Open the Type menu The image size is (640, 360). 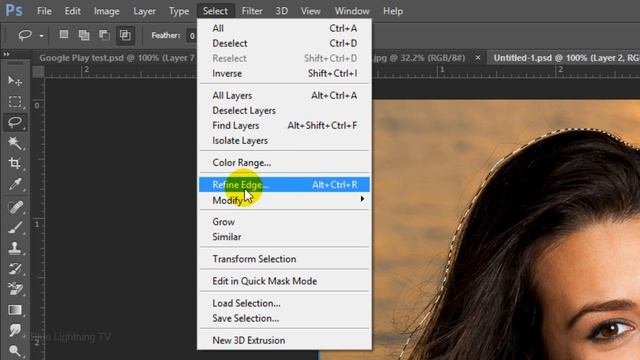(x=179, y=11)
